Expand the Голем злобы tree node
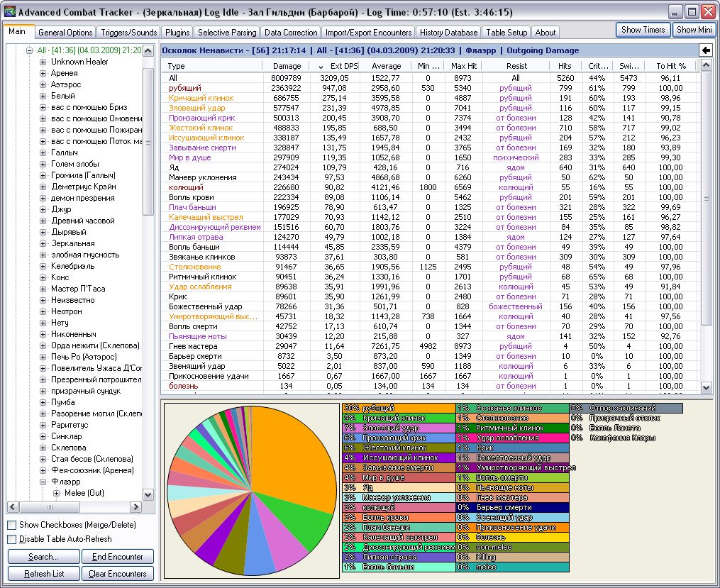The width and height of the screenshot is (720, 588). [43, 165]
